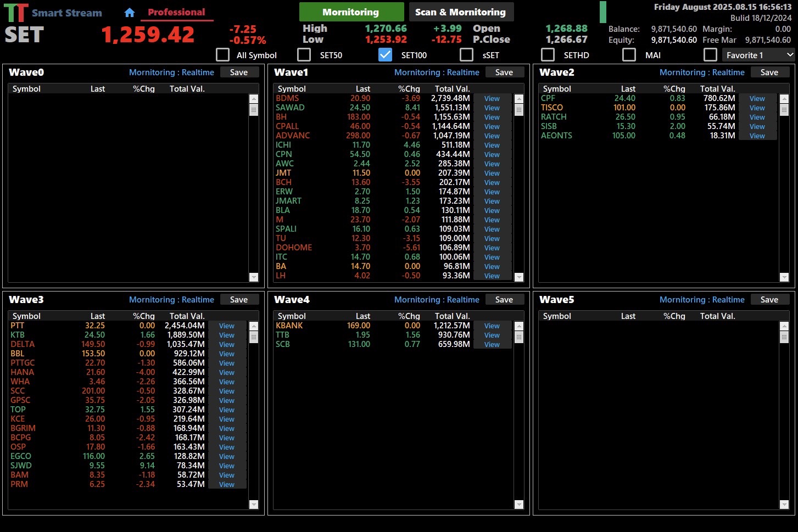Screen dimensions: 798x532
Task: Save the Wave5 list
Action: [x=769, y=300]
